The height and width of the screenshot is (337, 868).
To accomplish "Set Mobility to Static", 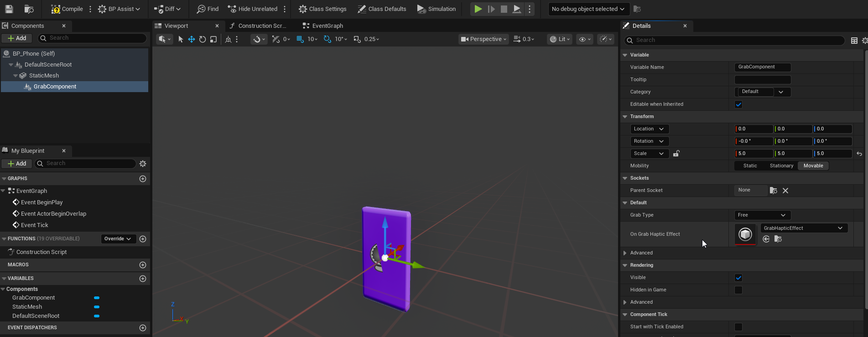I will pyautogui.click(x=750, y=166).
